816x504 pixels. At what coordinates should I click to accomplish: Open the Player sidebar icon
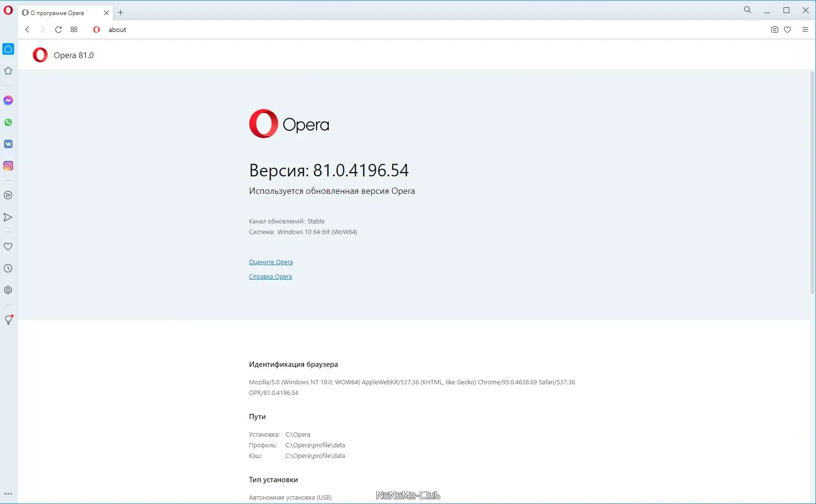click(8, 195)
